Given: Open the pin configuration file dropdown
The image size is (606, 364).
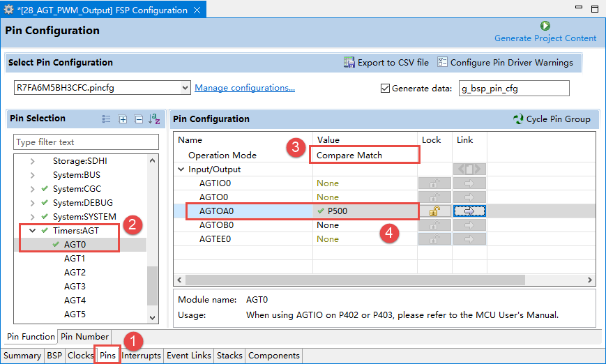Looking at the screenshot, I should point(185,88).
